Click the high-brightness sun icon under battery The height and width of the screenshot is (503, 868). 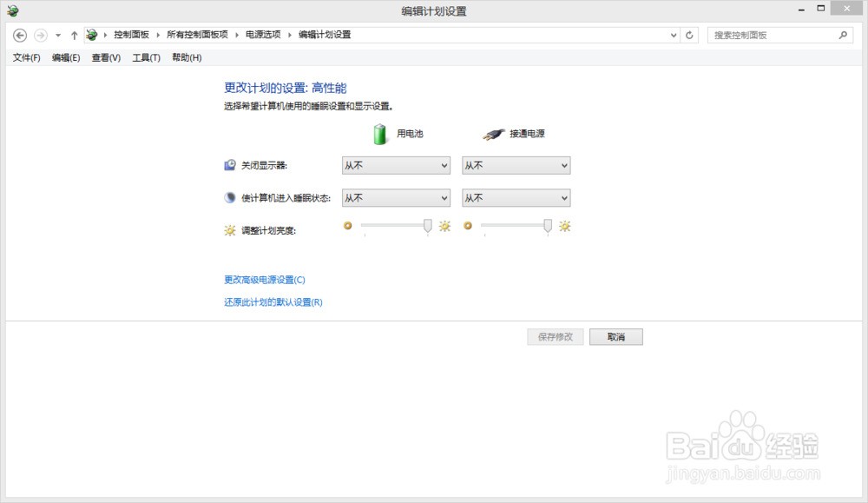tap(444, 226)
